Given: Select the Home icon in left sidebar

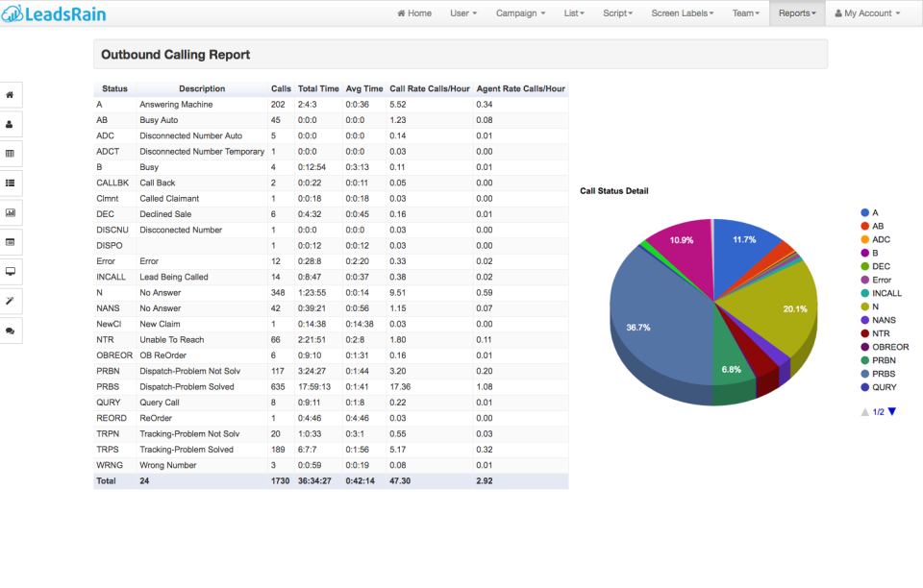Looking at the screenshot, I should pos(11,95).
